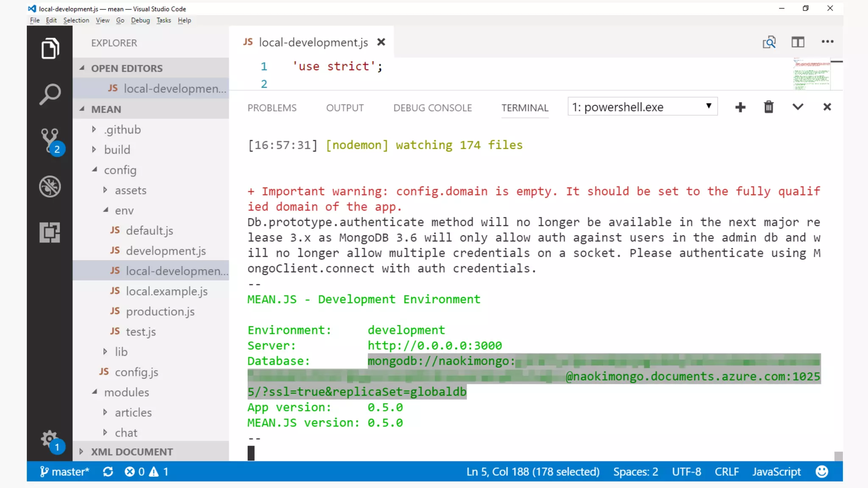Image resolution: width=868 pixels, height=488 pixels.
Task: Open the powershell.exe terminal dropdown
Action: (x=642, y=107)
